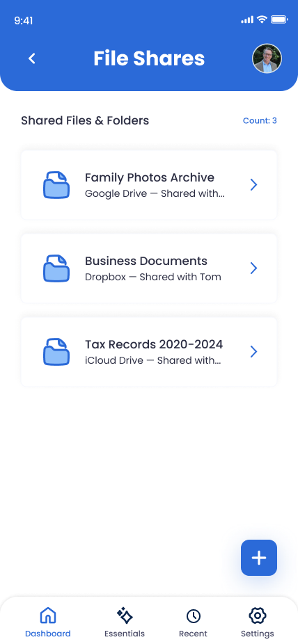Screen dimensions: 298x644
Task: Select the Tax Records 2020-2024 title
Action: click(154, 344)
